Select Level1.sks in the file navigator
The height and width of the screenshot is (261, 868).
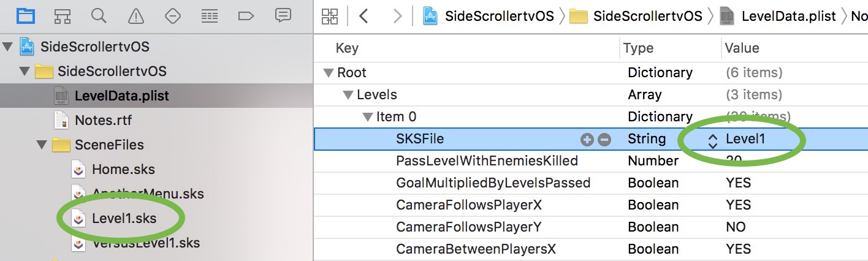pyautogui.click(x=123, y=219)
